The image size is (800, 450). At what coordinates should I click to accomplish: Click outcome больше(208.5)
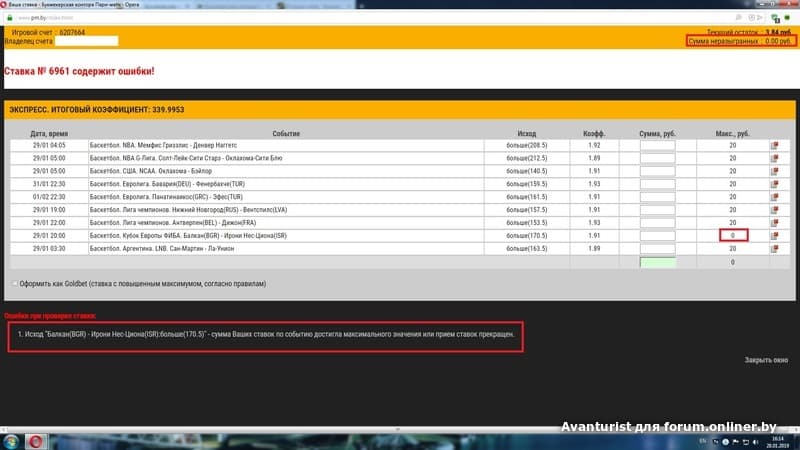tap(527, 145)
